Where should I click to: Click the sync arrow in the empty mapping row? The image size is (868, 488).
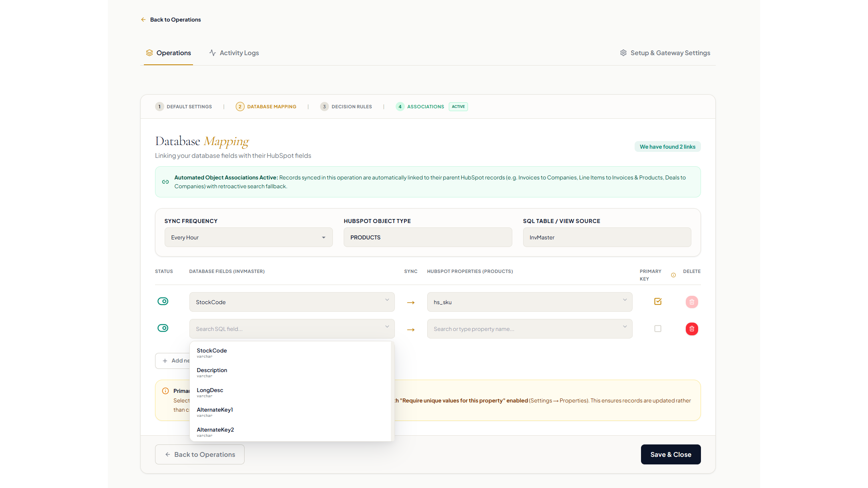pyautogui.click(x=411, y=330)
